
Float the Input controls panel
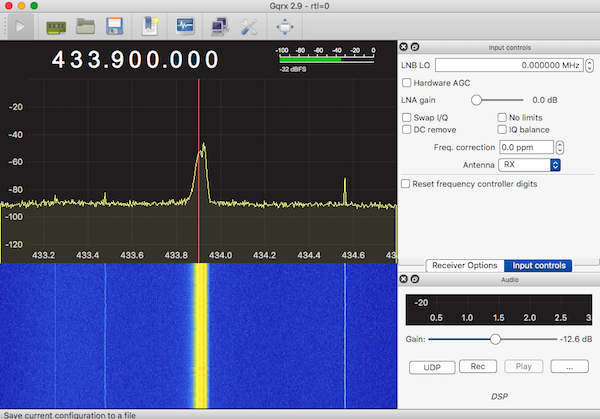[x=415, y=47]
